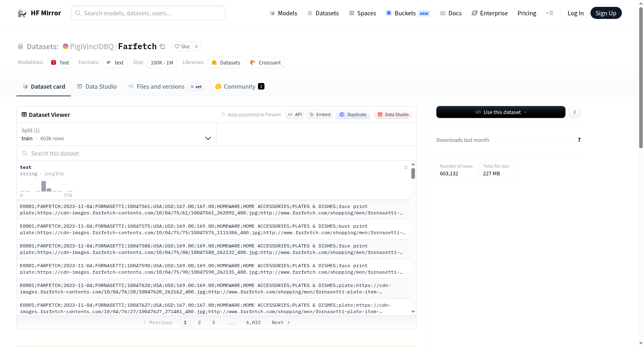Click the Number of rows 603,132 stat
Image resolution: width=644 pixels, height=347 pixels.
click(456, 170)
